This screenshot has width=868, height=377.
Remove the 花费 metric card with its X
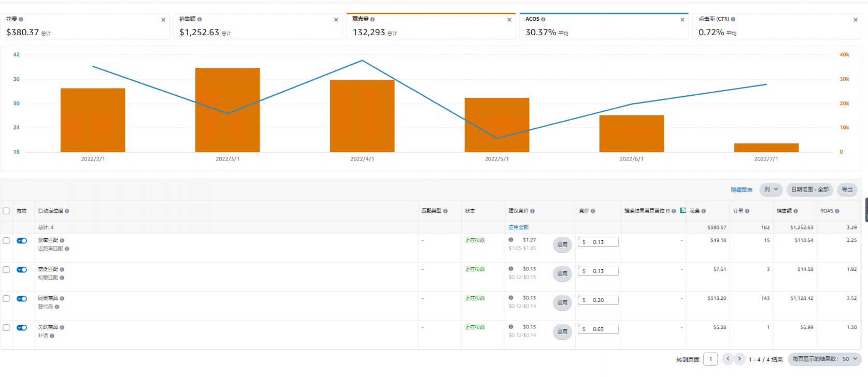coord(163,20)
